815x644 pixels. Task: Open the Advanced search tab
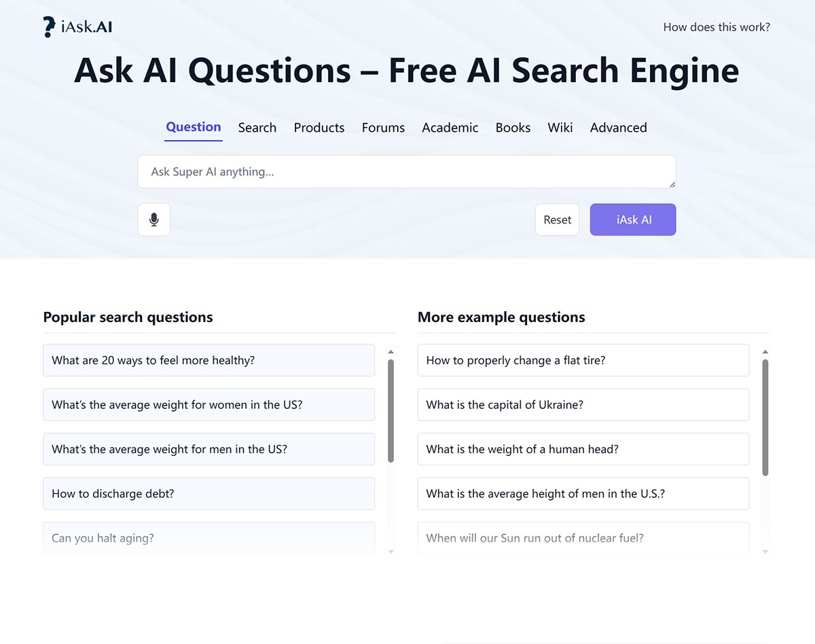point(618,128)
